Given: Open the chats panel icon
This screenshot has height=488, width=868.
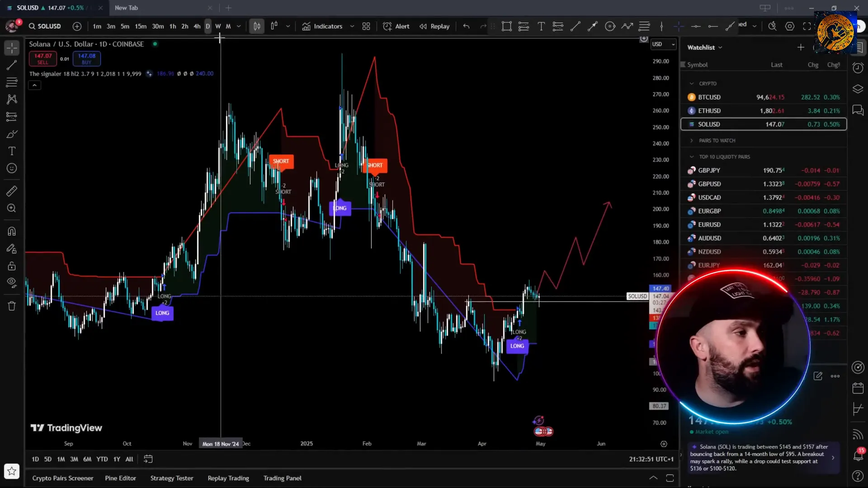Looking at the screenshot, I should point(858,110).
